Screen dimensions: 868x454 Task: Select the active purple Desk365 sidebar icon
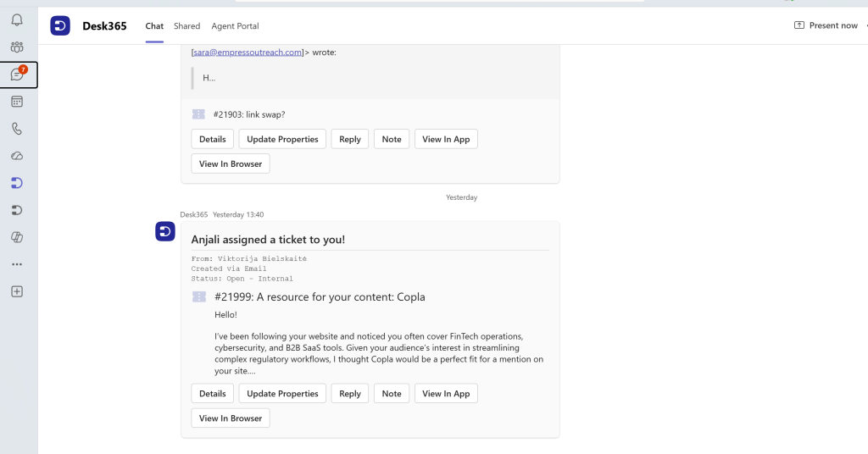[17, 183]
